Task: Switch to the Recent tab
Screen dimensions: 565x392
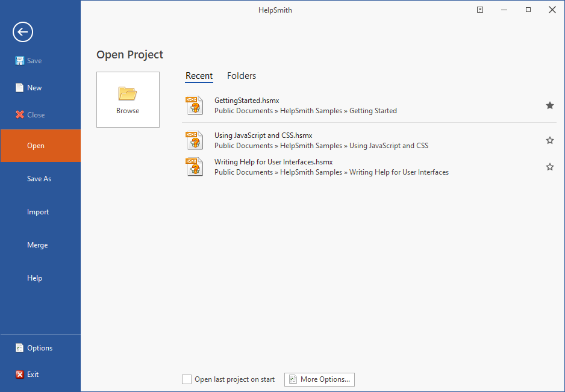Action: [199, 76]
